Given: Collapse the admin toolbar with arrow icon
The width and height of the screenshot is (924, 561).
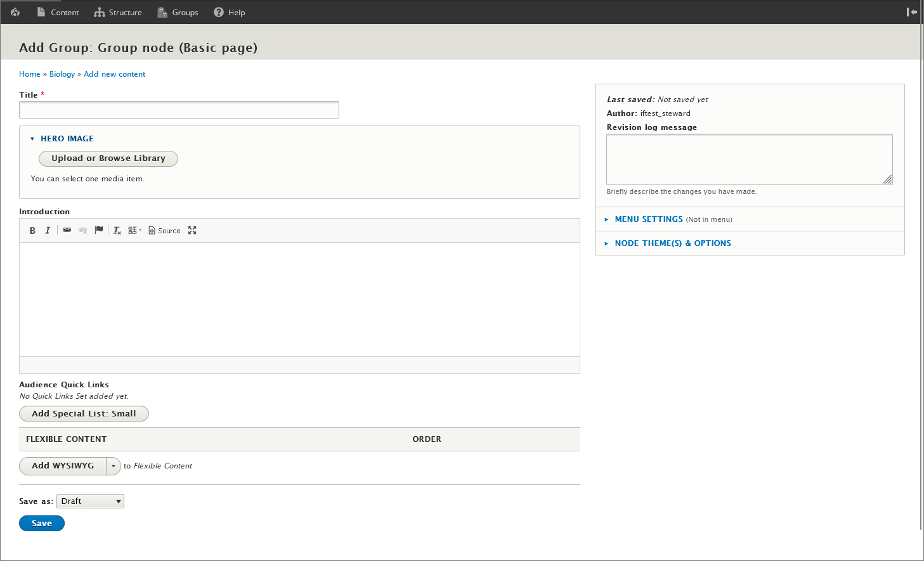Looking at the screenshot, I should click(911, 12).
